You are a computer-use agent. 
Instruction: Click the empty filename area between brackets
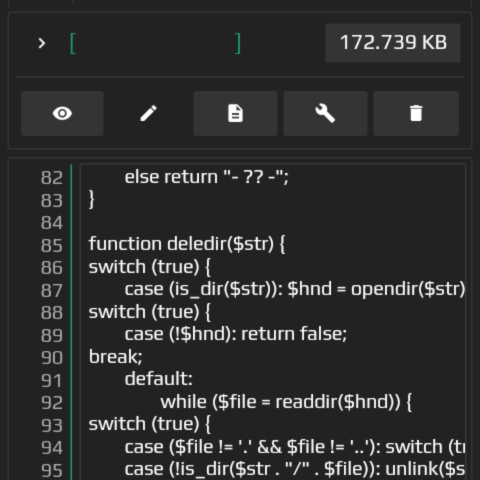click(155, 43)
